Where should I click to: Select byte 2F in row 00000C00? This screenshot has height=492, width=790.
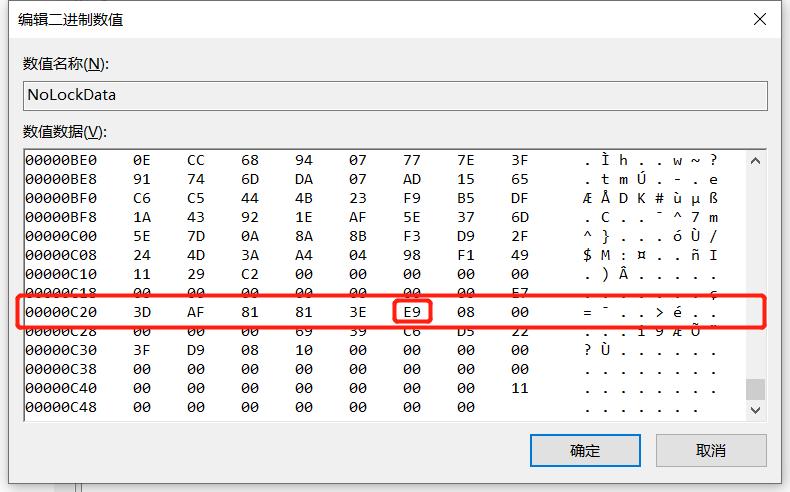coord(520,236)
